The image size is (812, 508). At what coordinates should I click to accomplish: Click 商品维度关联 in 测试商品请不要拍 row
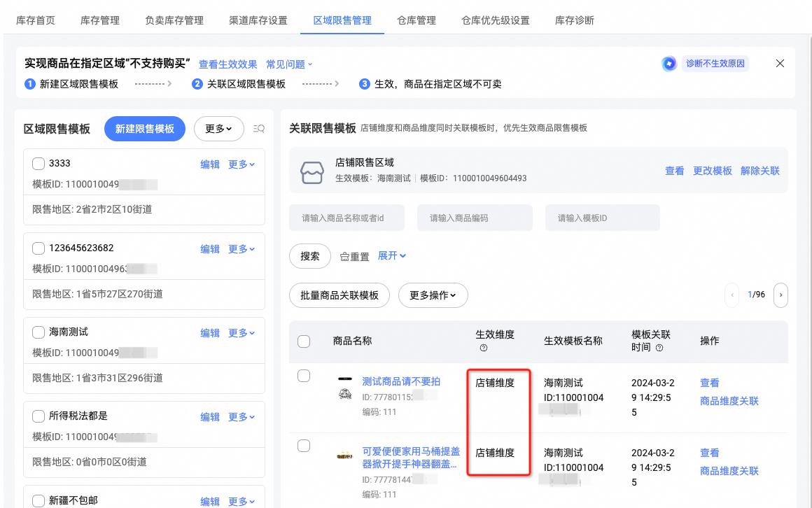[x=729, y=401]
